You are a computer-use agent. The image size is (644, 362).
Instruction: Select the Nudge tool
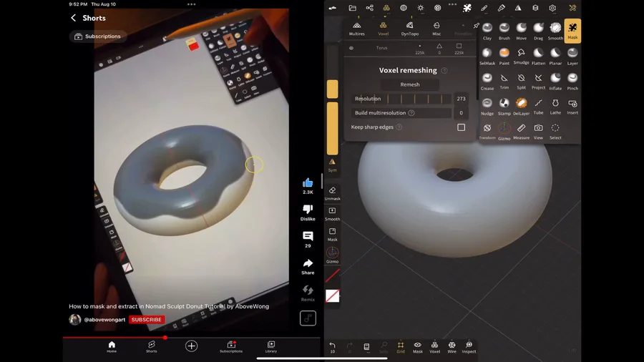point(487,107)
